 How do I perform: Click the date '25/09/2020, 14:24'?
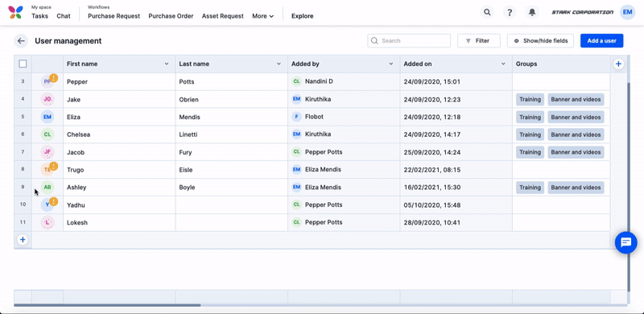(432, 152)
